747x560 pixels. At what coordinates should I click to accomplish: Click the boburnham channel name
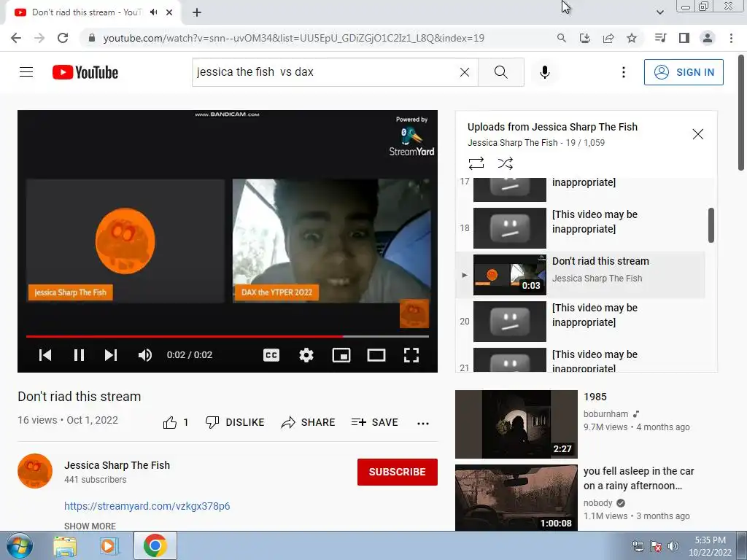tap(605, 414)
